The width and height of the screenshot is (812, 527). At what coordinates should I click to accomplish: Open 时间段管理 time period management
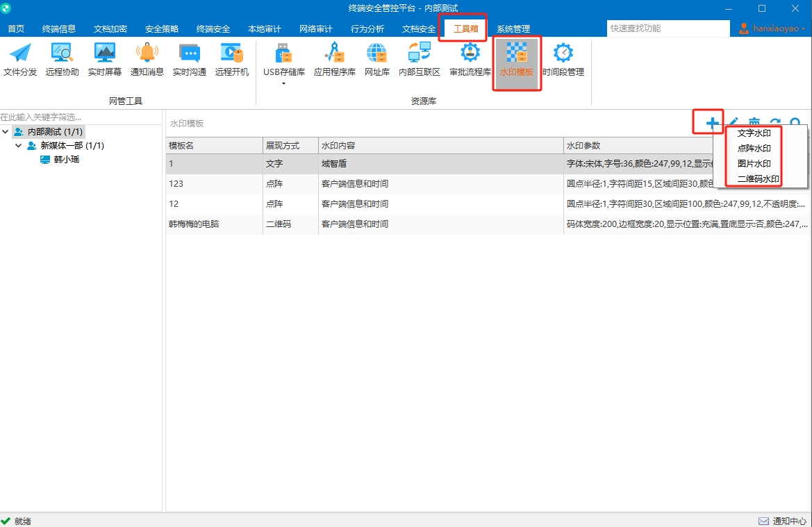click(563, 60)
